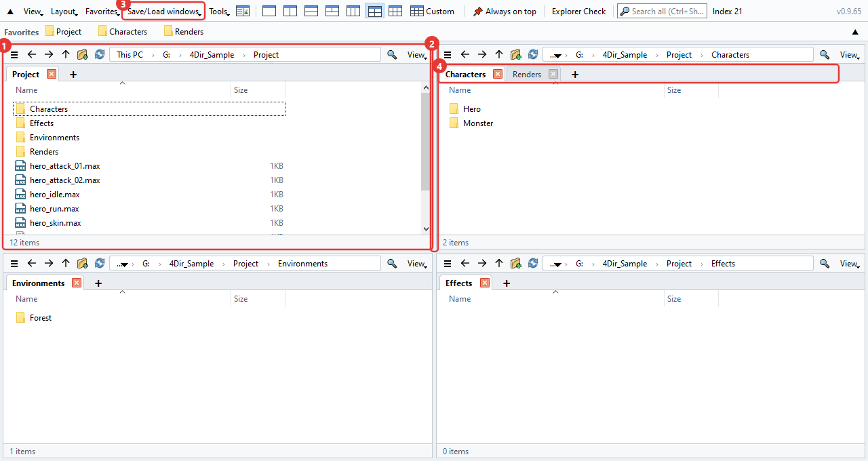Close the Effects tab

click(485, 283)
